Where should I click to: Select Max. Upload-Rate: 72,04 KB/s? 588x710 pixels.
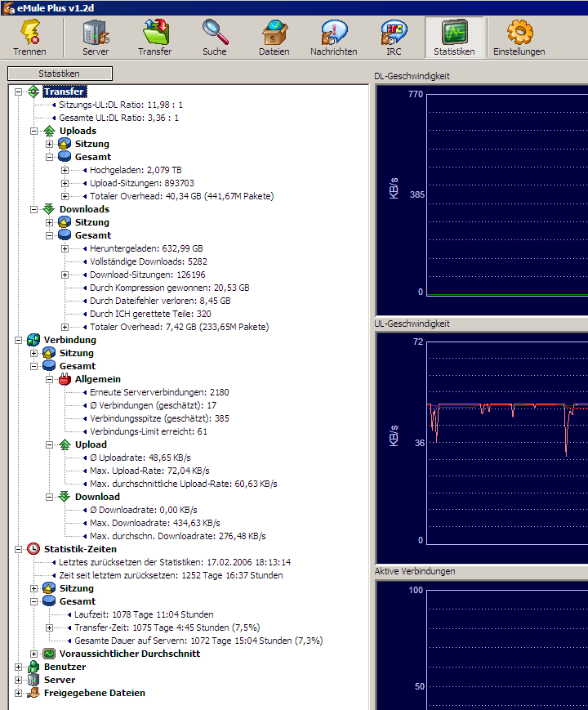(149, 471)
